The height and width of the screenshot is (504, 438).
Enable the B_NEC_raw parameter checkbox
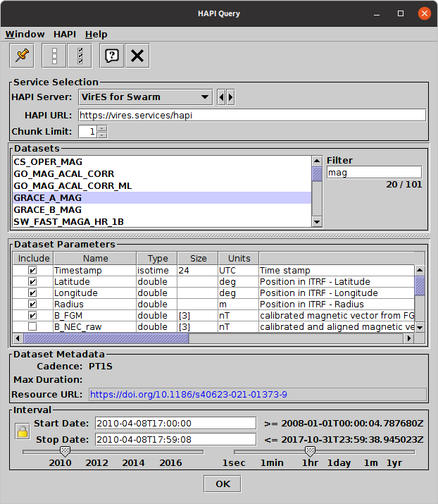(32, 327)
